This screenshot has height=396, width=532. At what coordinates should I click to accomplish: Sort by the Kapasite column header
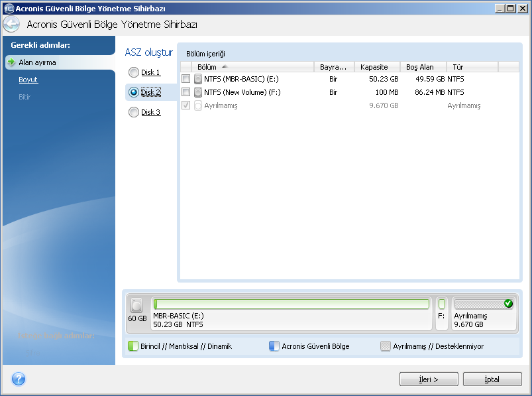point(377,67)
